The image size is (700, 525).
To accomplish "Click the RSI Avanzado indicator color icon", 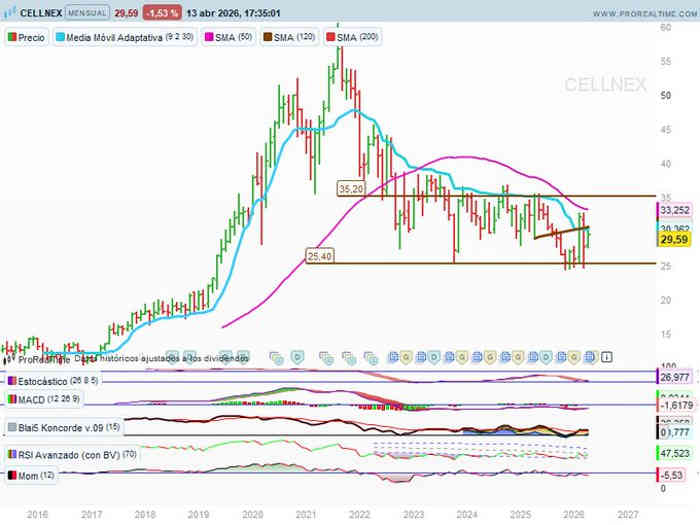I will coord(12,454).
